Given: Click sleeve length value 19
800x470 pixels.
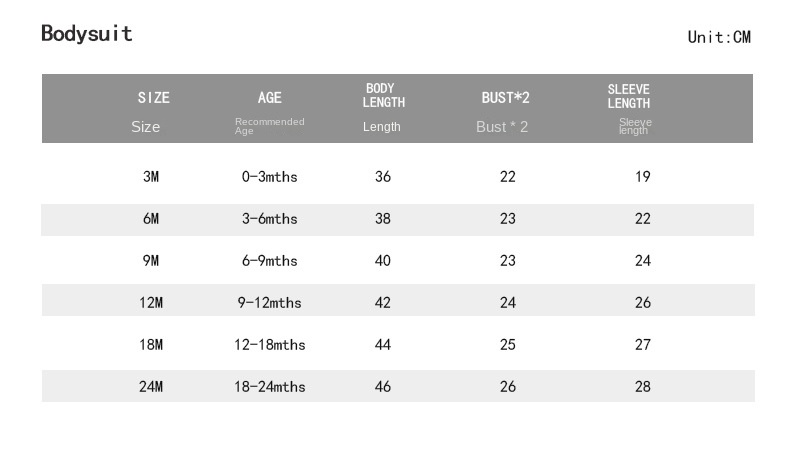Looking at the screenshot, I should pyautogui.click(x=642, y=177).
